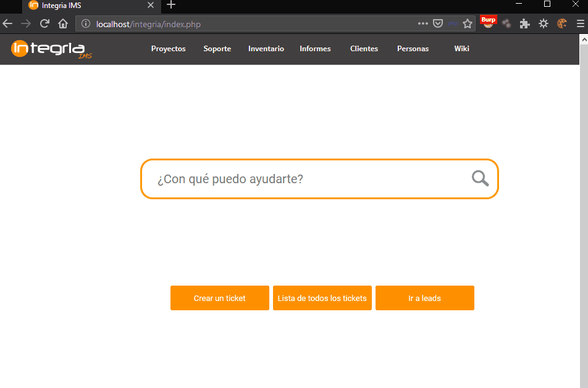Open the Wiki menu

click(x=461, y=49)
